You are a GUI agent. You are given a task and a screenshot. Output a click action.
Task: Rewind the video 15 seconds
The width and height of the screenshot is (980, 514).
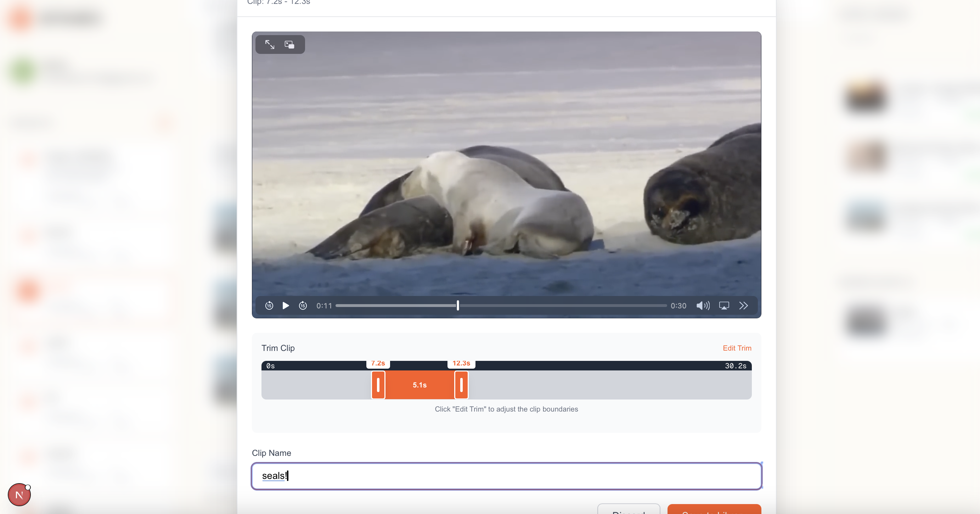[269, 306]
